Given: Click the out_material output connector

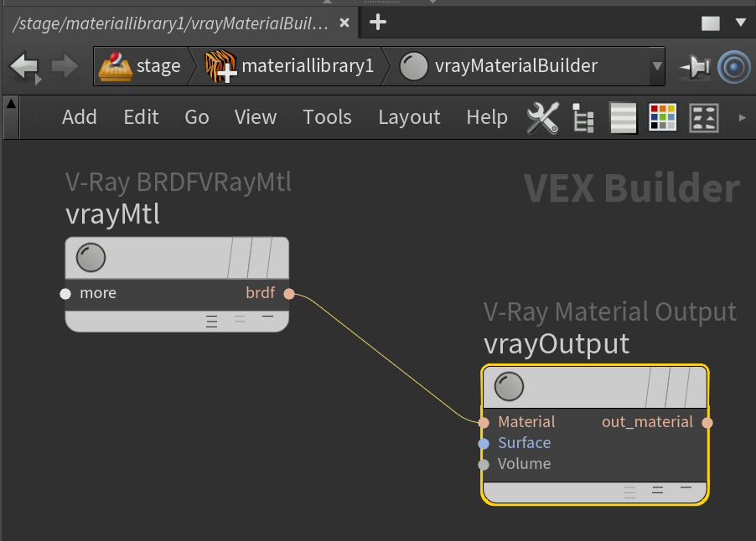Looking at the screenshot, I should point(707,422).
